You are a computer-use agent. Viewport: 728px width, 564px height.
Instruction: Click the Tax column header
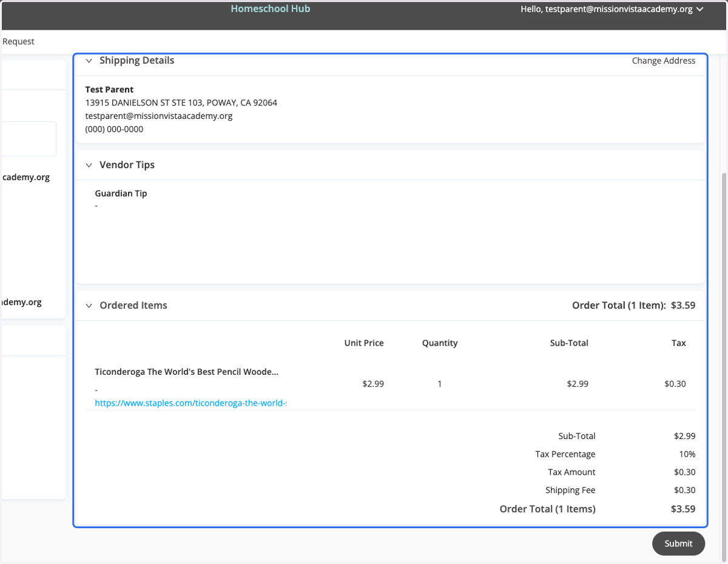(x=679, y=343)
